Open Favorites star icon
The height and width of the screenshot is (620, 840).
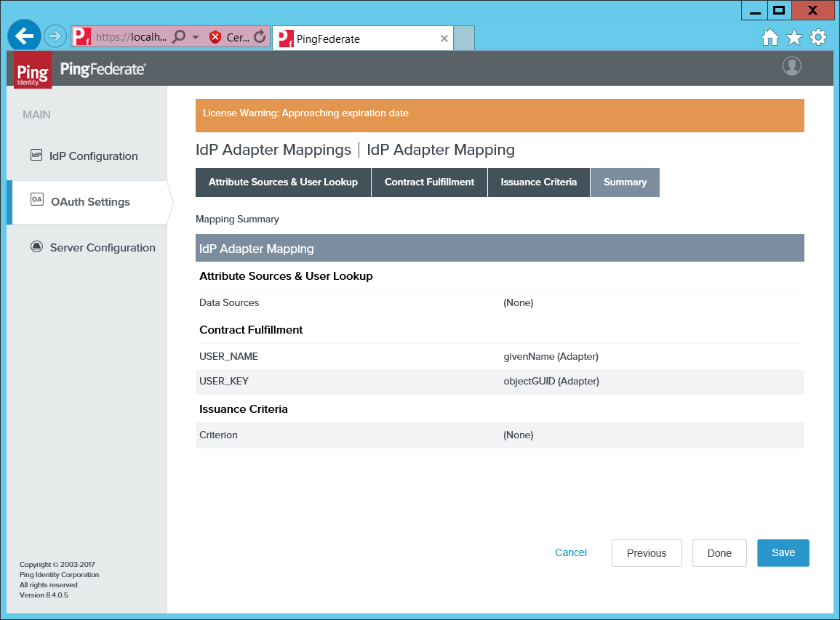pos(794,38)
